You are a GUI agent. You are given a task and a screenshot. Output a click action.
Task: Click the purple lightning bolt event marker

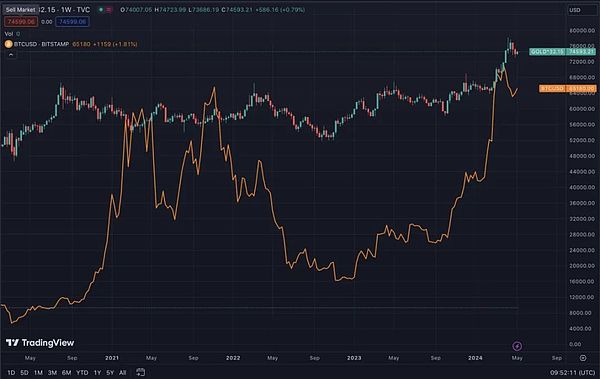[x=517, y=346]
